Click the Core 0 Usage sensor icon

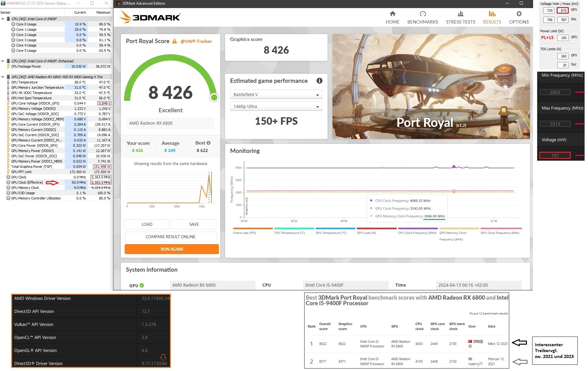coord(13,24)
